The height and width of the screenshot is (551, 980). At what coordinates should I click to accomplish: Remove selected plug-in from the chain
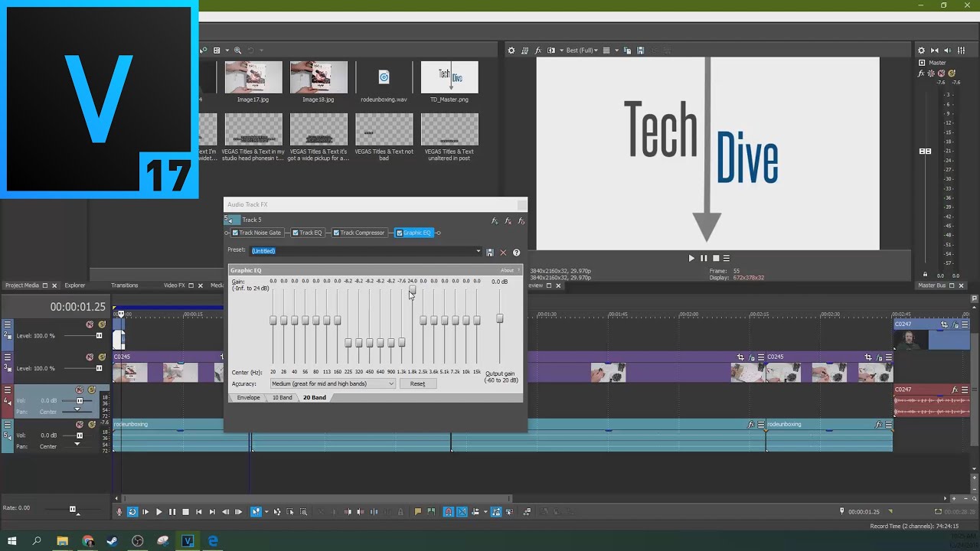pos(508,221)
